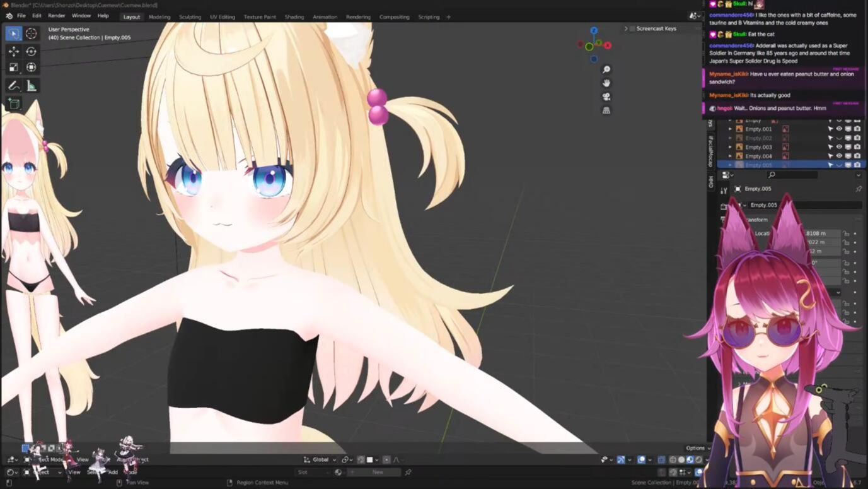Expand Empty.001 in the outliner

(731, 129)
